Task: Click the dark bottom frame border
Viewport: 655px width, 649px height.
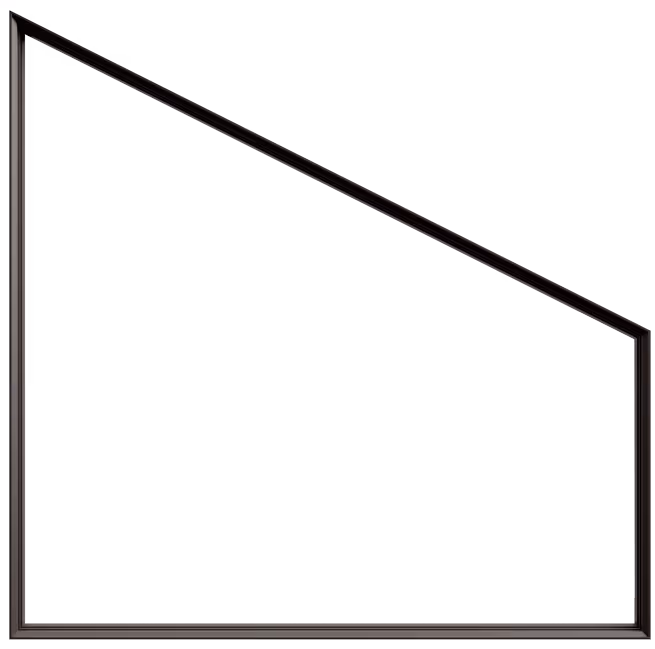Action: [330, 633]
